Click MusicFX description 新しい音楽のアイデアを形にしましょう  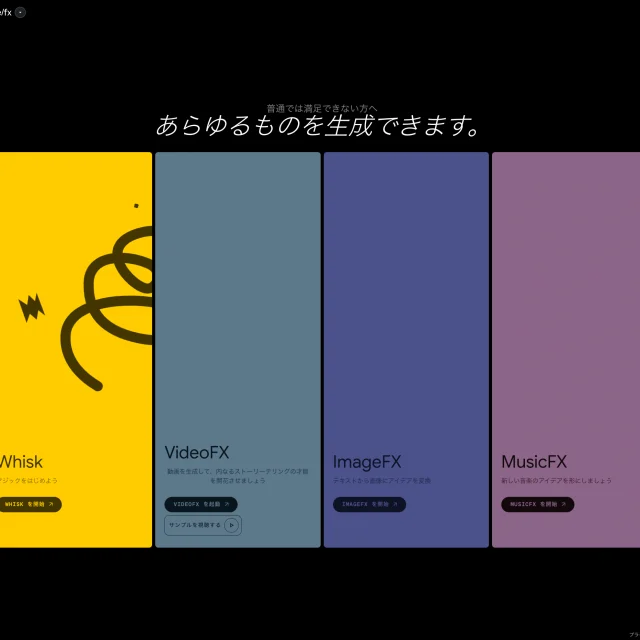(x=556, y=481)
